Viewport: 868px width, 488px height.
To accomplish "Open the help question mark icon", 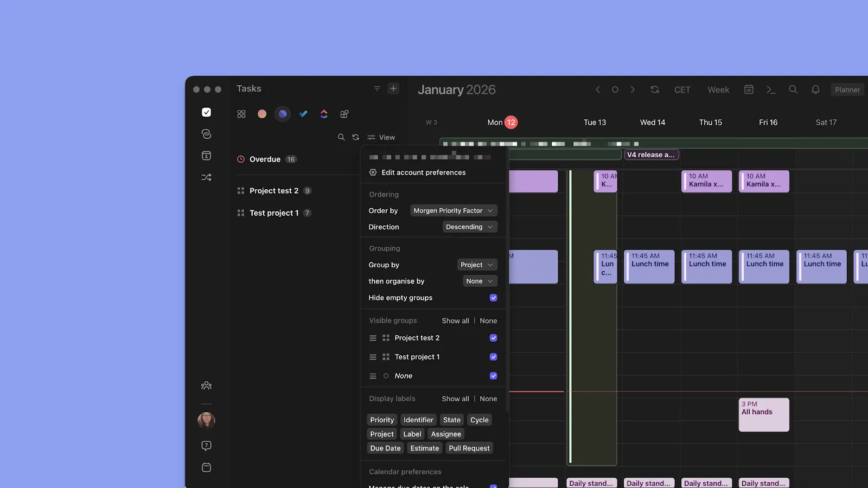I will 206,446.
